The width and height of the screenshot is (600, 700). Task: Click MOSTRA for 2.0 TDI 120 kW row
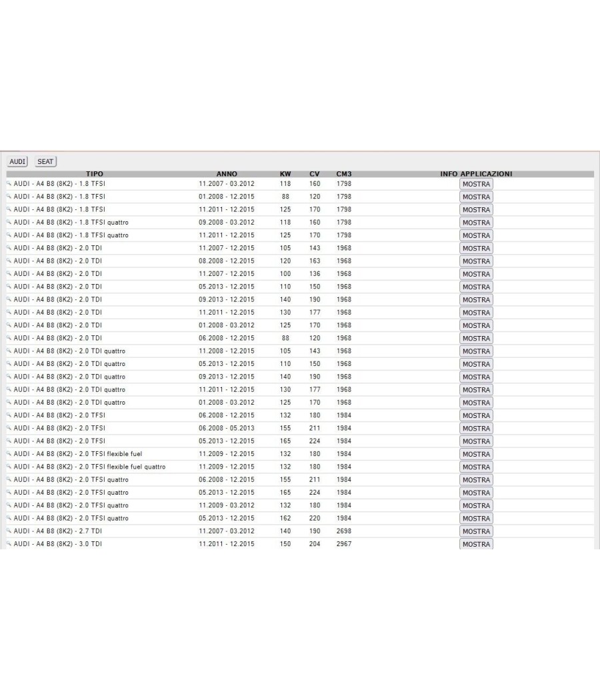(477, 261)
